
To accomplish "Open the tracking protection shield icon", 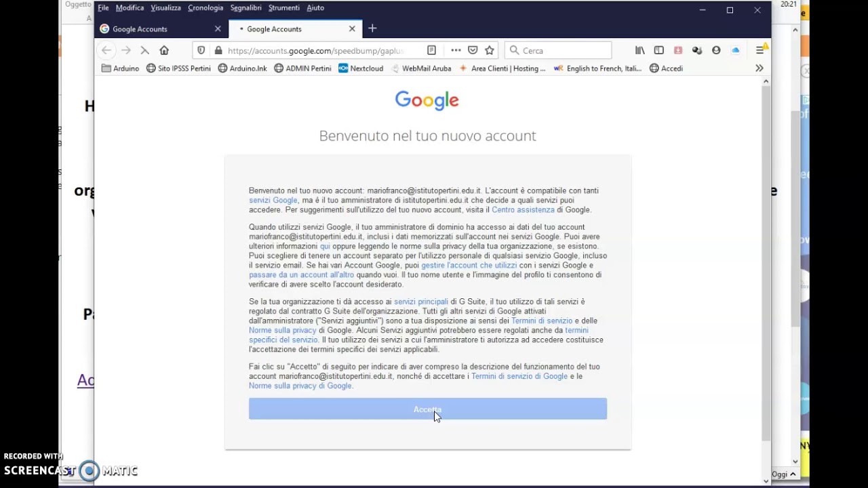I will (x=201, y=50).
